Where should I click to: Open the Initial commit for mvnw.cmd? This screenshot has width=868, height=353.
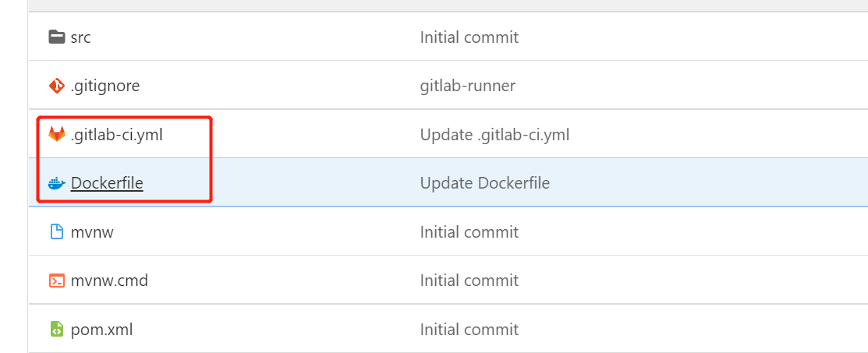coord(469,281)
